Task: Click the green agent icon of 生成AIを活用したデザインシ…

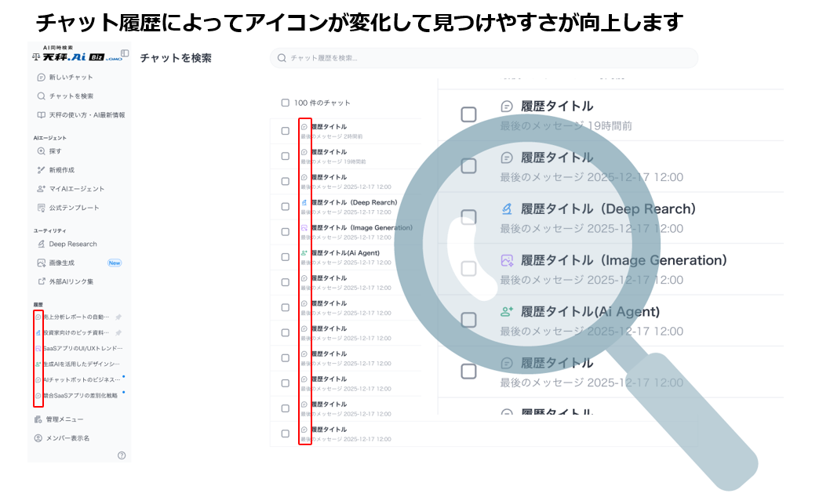Action: coord(38,364)
